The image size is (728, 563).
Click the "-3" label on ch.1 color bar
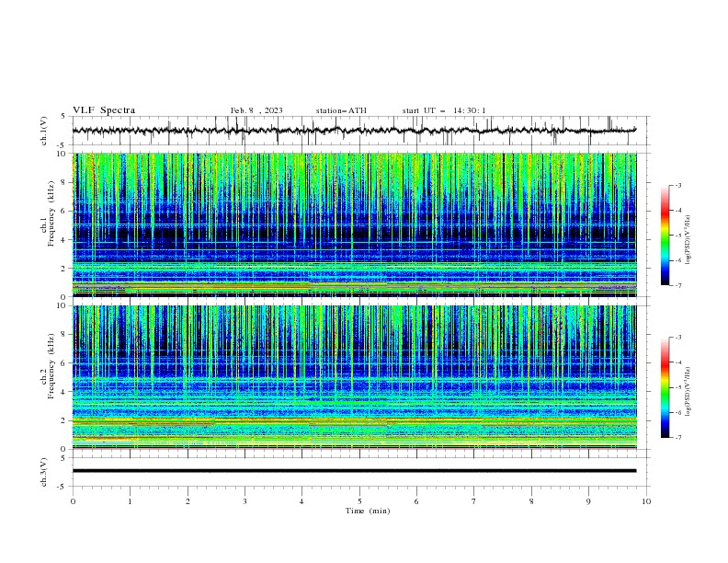pyautogui.click(x=677, y=185)
